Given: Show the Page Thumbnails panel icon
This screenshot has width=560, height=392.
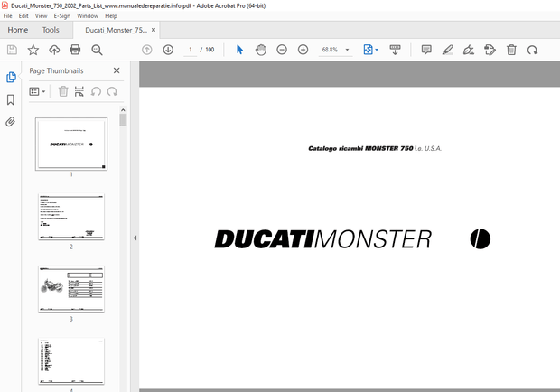Looking at the screenshot, I should (x=11, y=77).
